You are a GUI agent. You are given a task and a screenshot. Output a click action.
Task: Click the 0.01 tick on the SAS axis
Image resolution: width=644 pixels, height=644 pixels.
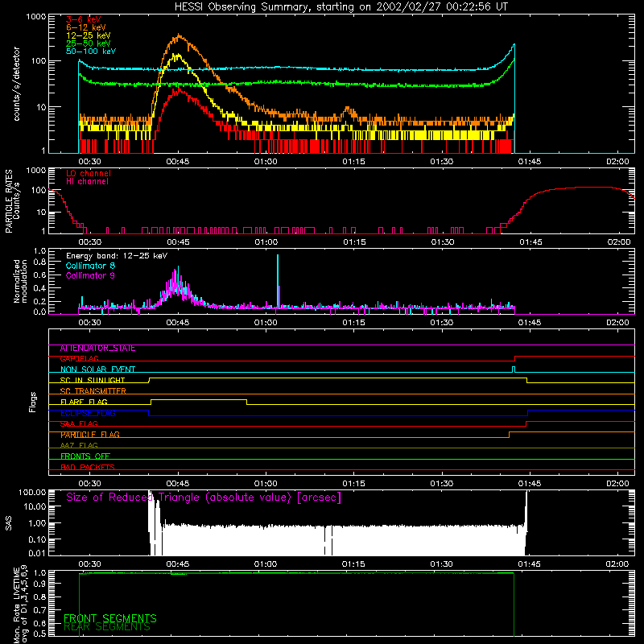(37, 553)
